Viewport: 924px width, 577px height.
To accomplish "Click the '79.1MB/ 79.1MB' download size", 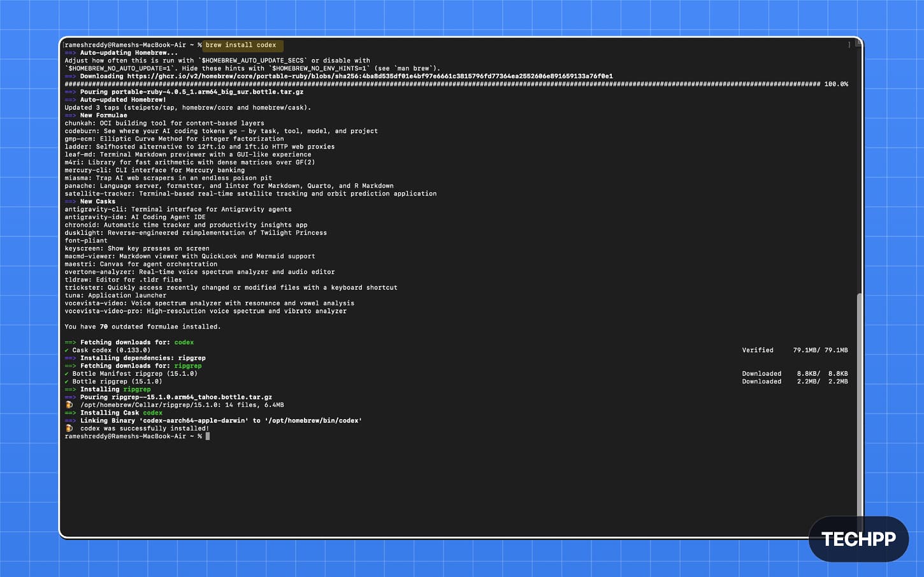I will point(820,350).
